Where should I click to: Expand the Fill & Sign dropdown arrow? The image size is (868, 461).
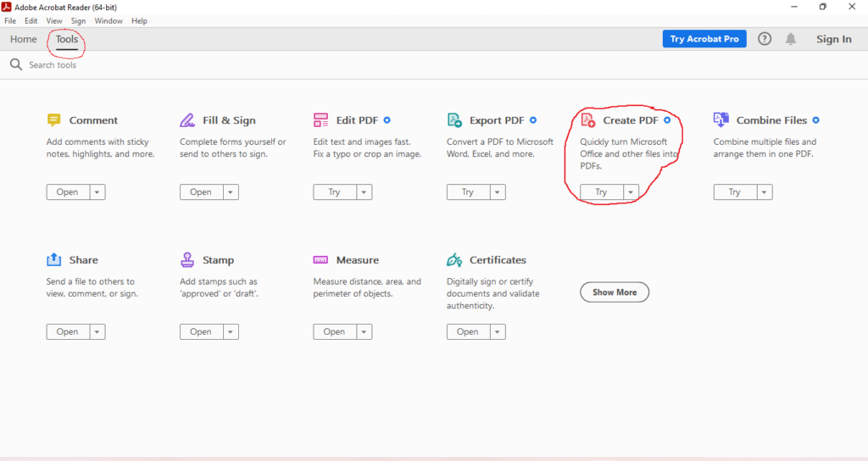[231, 192]
